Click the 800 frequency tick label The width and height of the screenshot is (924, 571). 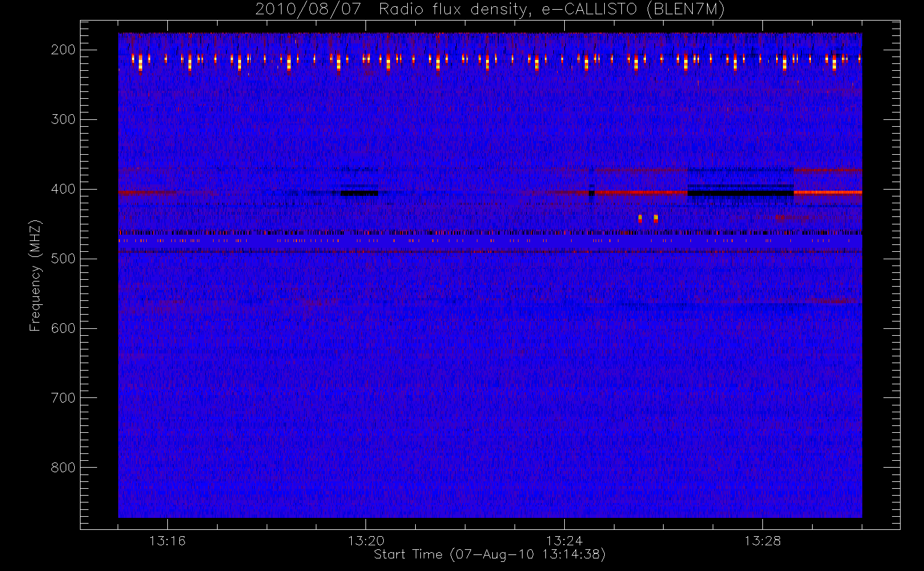click(63, 468)
